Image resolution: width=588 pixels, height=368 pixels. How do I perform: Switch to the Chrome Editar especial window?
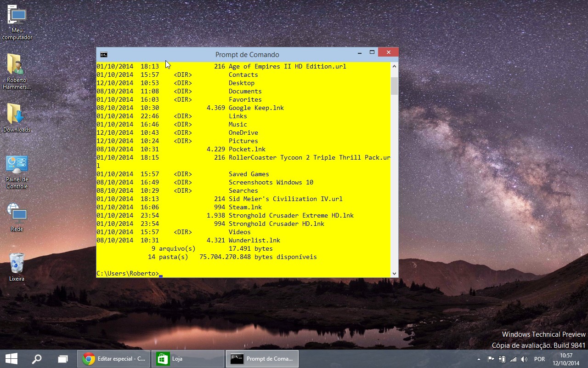114,359
